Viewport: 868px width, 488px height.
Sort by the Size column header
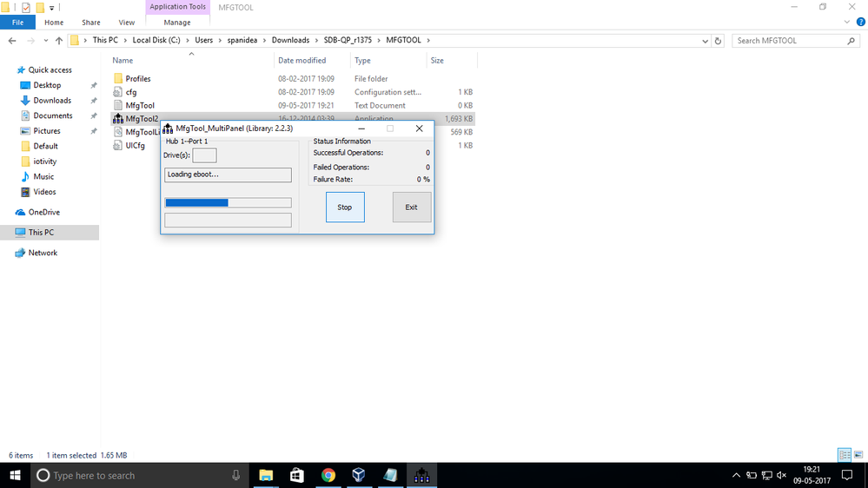click(437, 60)
